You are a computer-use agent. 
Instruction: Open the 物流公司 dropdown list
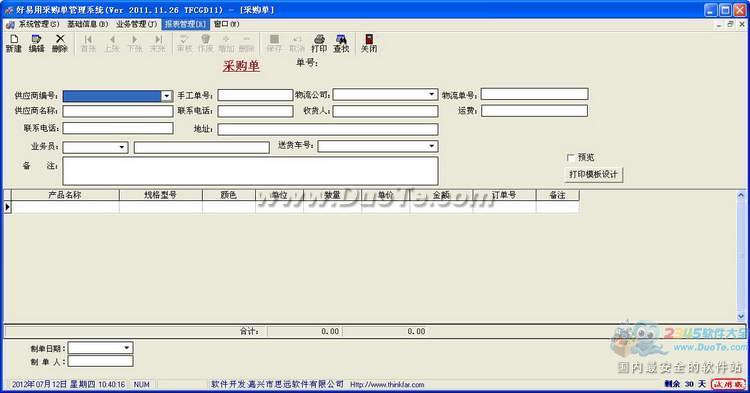(x=431, y=94)
